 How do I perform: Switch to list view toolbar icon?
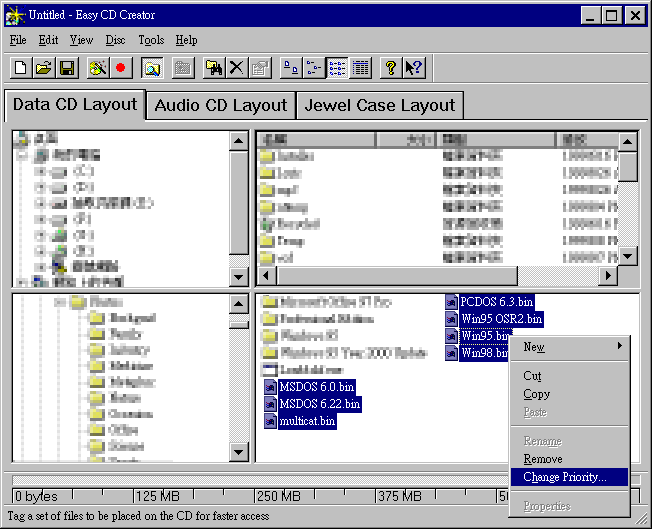click(x=337, y=67)
